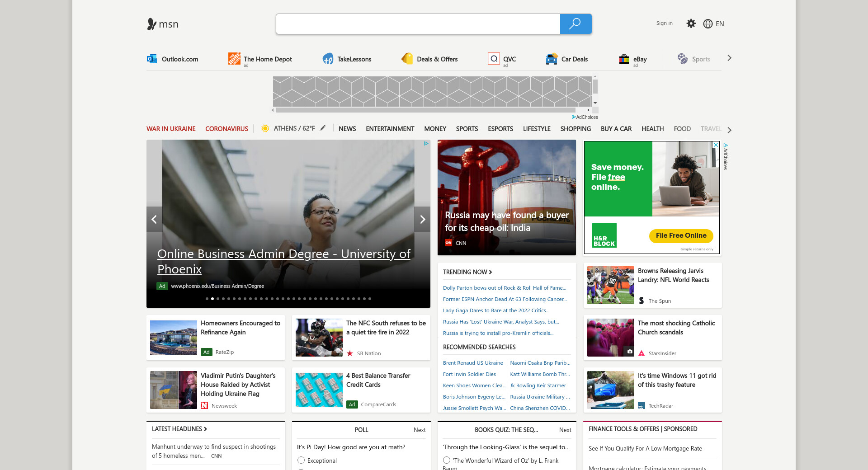Click The Home Depot logo icon
Screen dimensions: 868x470
[x=234, y=59]
